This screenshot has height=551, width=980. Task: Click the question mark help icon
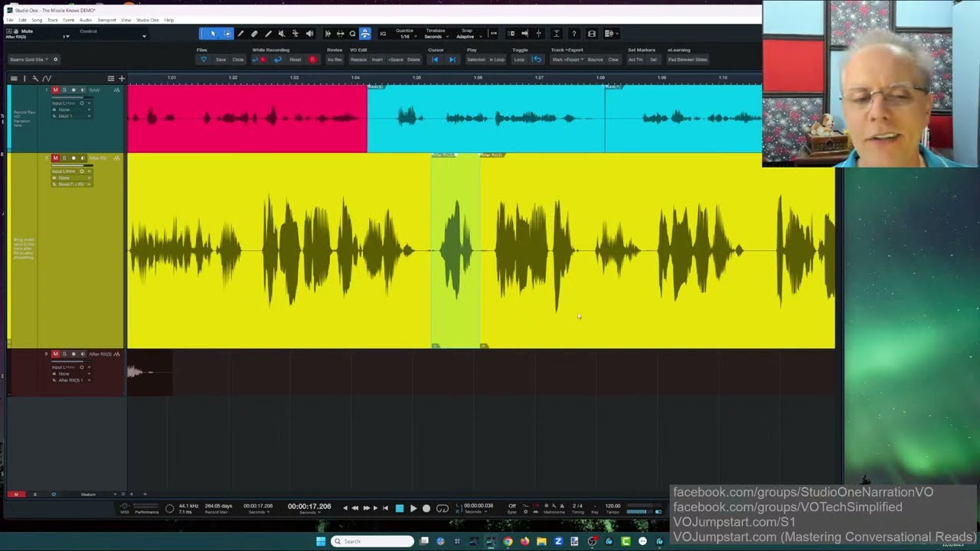tap(574, 34)
